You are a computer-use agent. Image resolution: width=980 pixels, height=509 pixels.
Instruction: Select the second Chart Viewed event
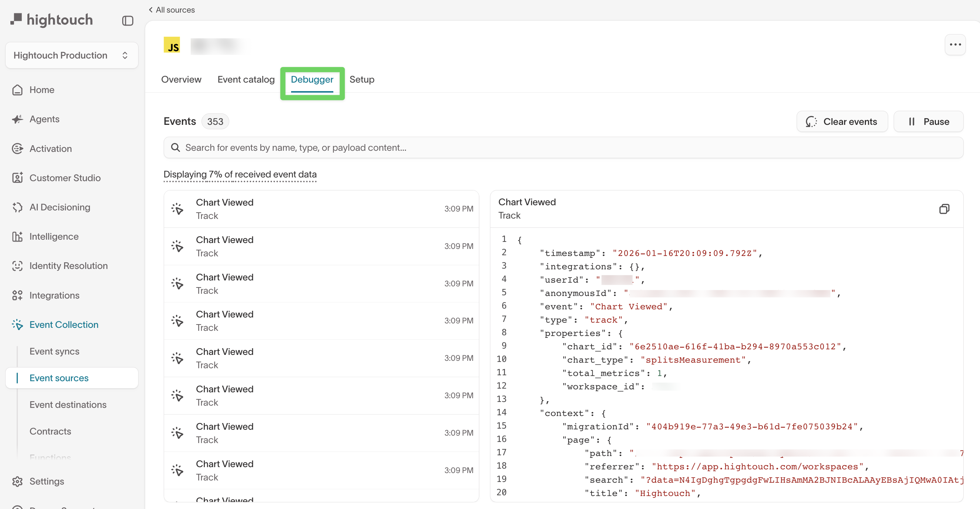click(321, 246)
